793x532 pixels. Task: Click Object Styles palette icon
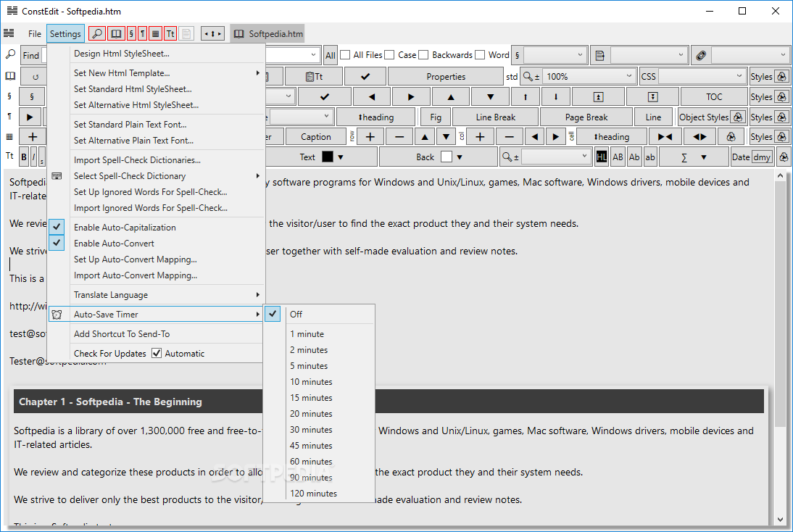click(738, 117)
